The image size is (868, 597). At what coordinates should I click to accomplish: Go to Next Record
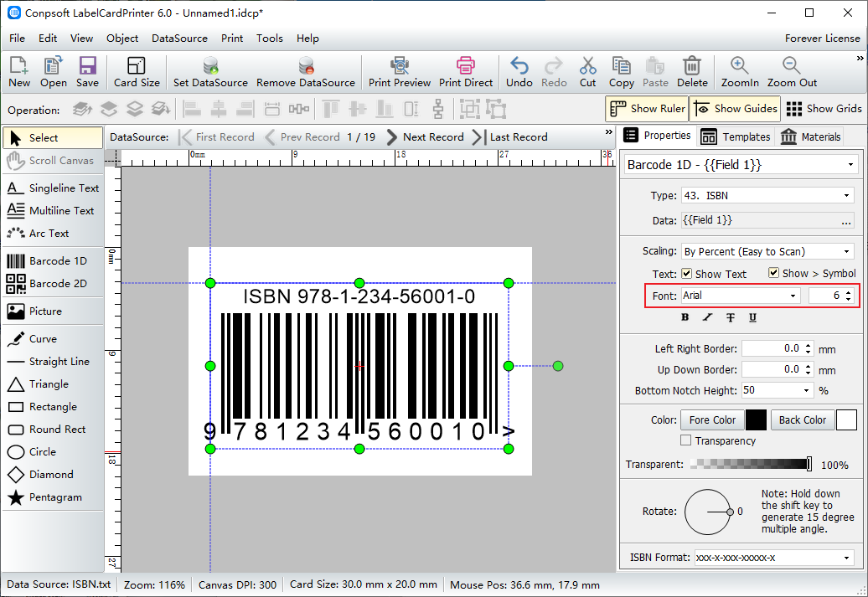tap(425, 136)
